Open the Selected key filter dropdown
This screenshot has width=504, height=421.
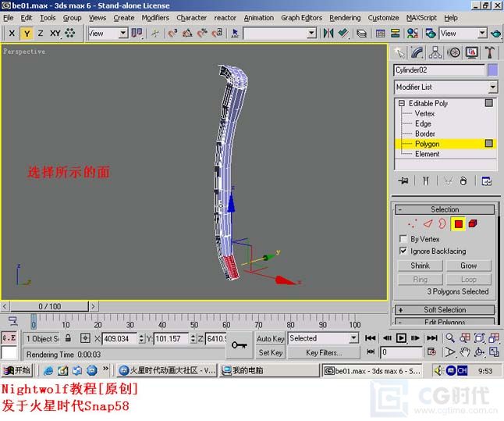click(x=323, y=338)
